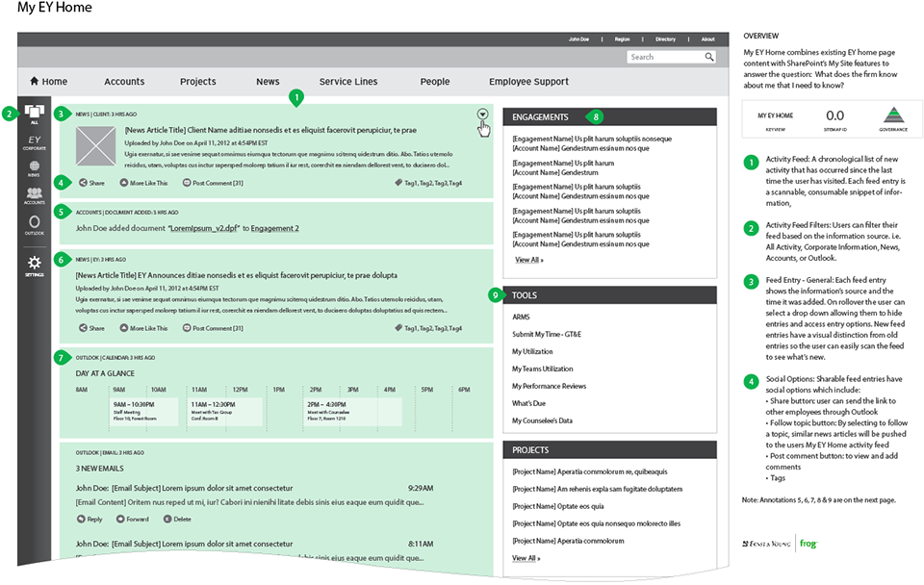
Task: Click tags icon on EY Announces article
Action: [398, 327]
